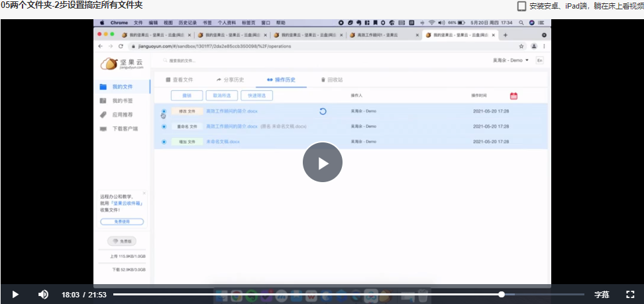Switch to the 回收站 tab
Image resolution: width=644 pixels, height=304 pixels.
pos(332,79)
